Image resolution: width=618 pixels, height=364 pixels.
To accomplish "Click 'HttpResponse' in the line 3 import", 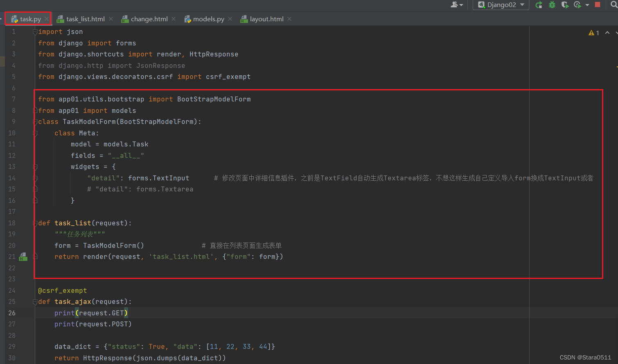I will tap(214, 54).
